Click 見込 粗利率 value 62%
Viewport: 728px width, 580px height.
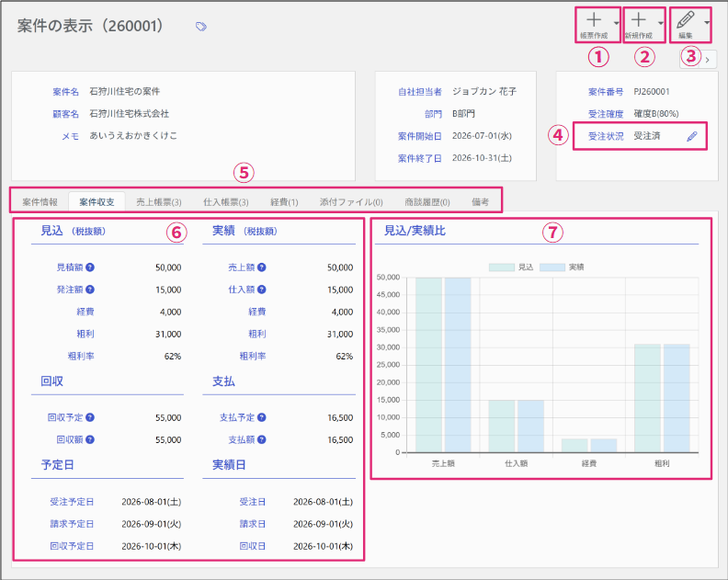(173, 356)
